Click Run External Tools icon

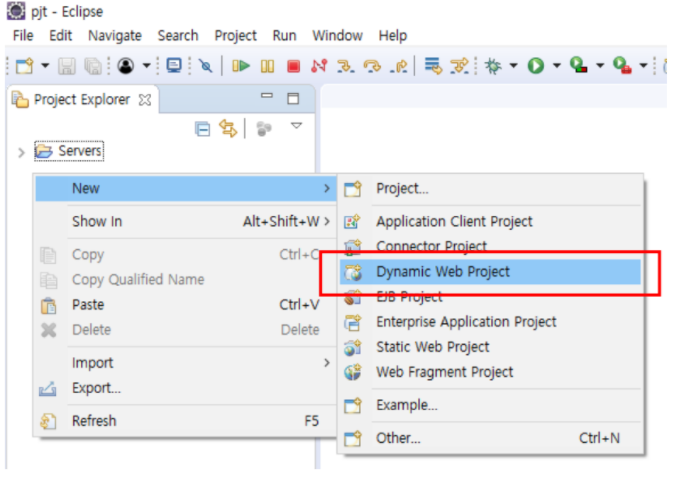tap(622, 66)
